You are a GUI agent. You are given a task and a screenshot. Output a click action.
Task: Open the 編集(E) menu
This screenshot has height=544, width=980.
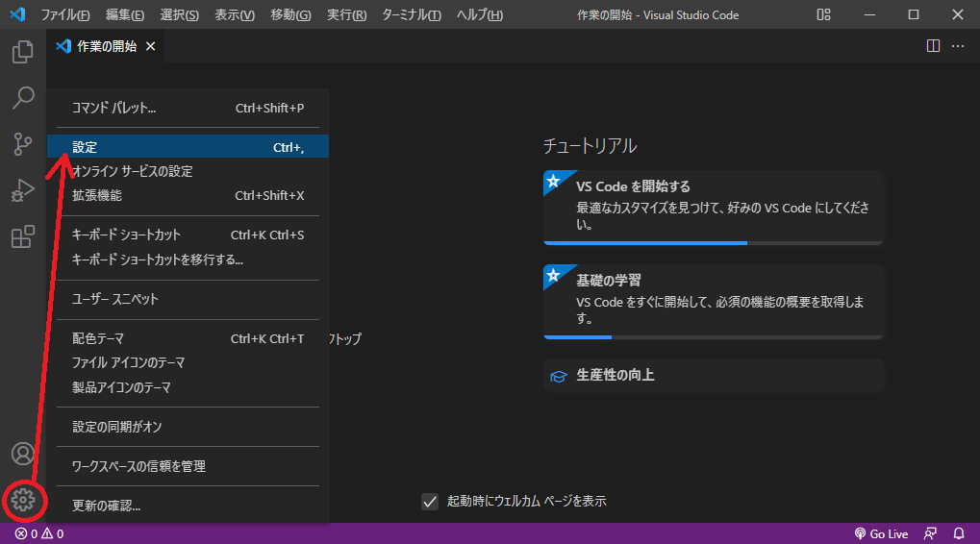[x=124, y=15]
